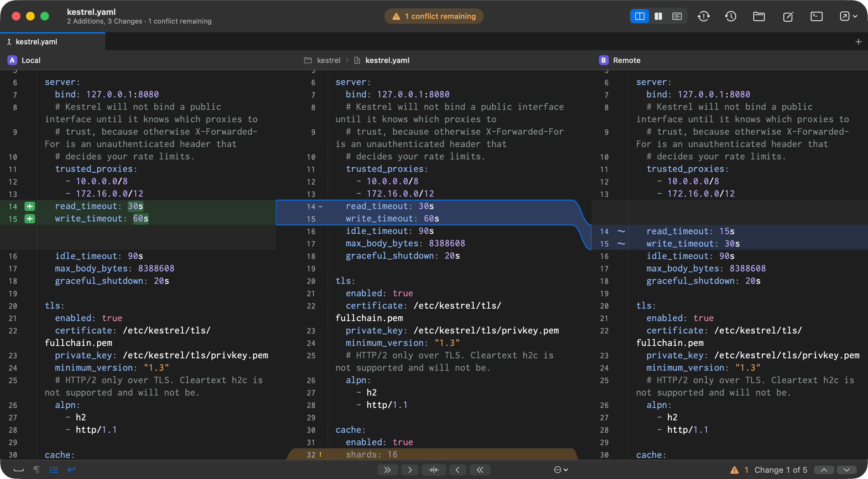Click the folder icon in the toolbar

coord(759,16)
